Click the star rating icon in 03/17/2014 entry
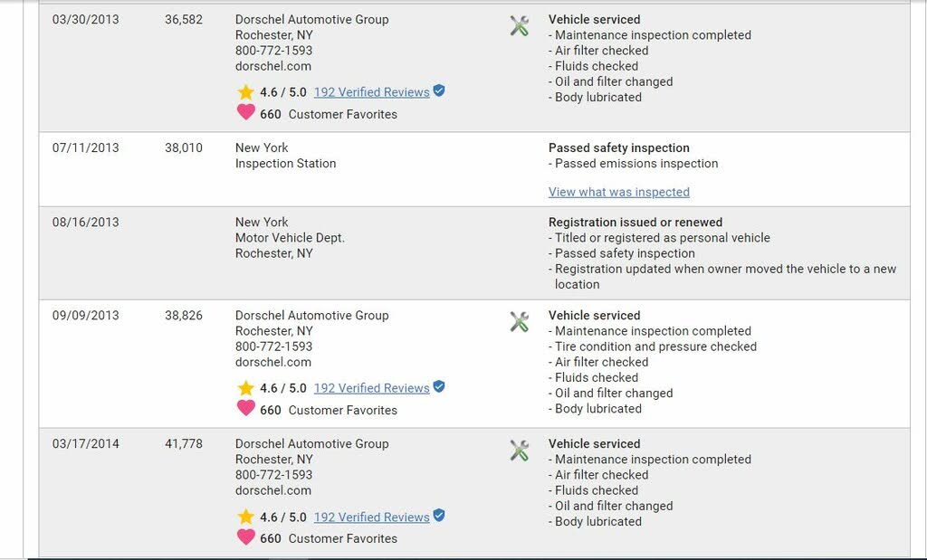The width and height of the screenshot is (927, 560). coord(246,517)
